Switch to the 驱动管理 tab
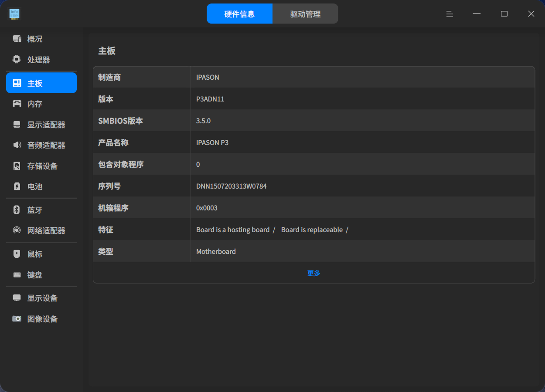Viewport: 545px width, 392px height. click(x=305, y=14)
